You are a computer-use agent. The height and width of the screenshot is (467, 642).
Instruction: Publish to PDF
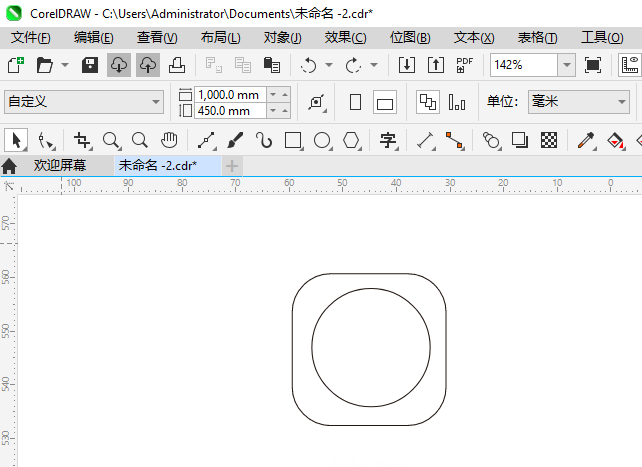point(464,65)
